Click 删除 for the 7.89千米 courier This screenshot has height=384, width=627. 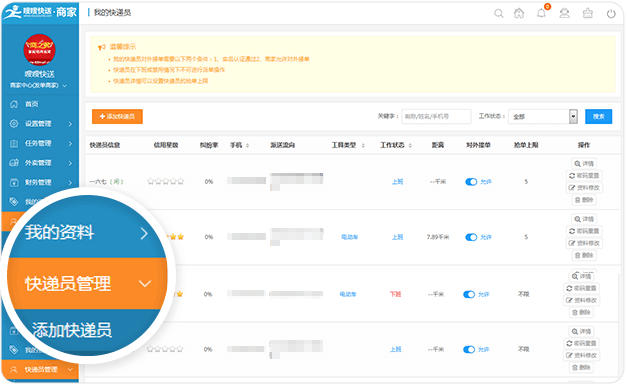584,255
